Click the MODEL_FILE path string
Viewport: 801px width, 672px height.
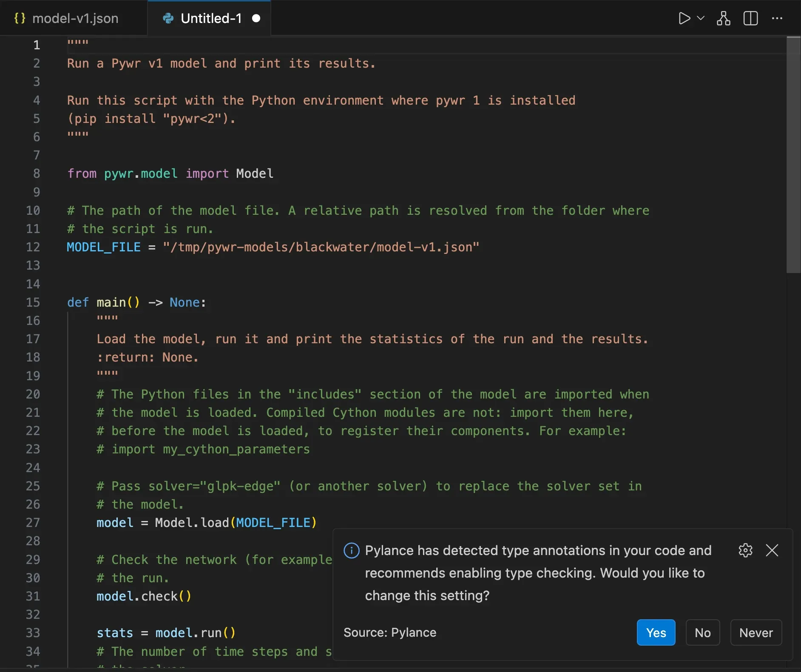coord(321,247)
